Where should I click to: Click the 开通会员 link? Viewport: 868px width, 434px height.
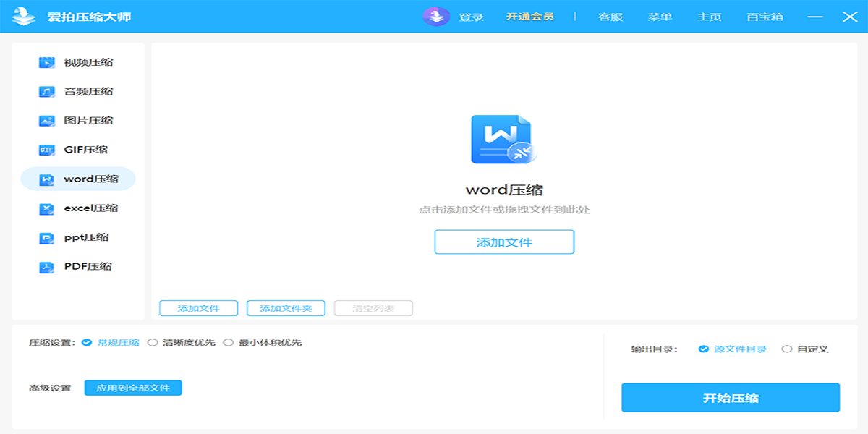click(529, 17)
